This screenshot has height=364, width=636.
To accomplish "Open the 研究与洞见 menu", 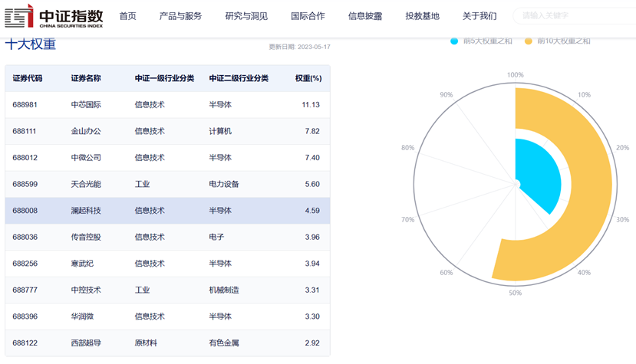I will click(246, 16).
